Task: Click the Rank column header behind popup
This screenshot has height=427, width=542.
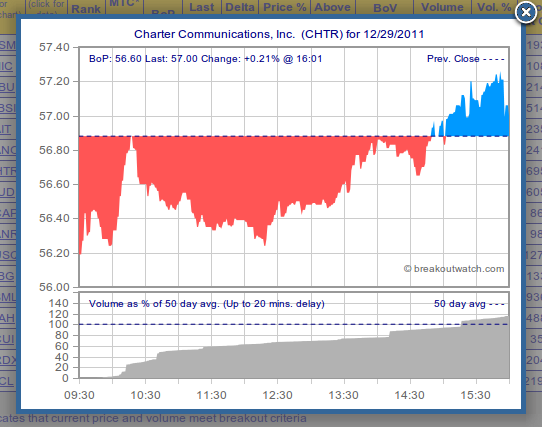Action: (x=86, y=9)
